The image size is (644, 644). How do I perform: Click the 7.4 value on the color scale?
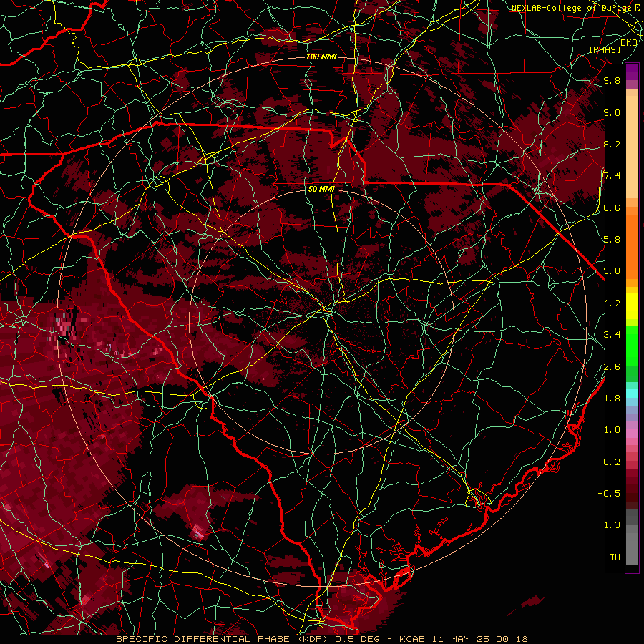612,176
